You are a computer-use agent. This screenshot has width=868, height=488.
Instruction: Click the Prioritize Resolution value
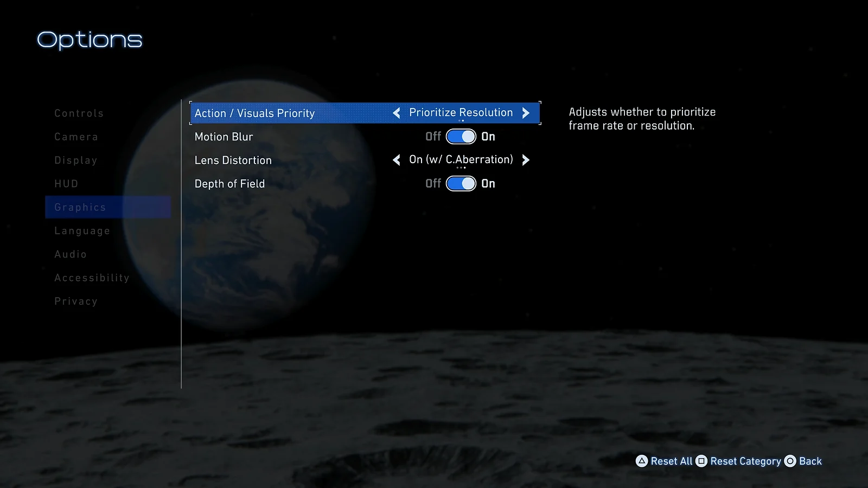[x=461, y=112]
